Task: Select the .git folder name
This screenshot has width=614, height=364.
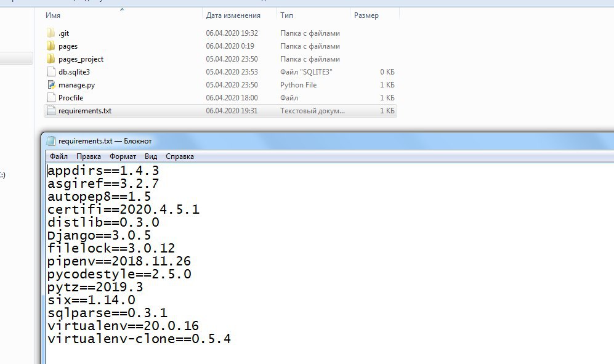Action: click(64, 33)
